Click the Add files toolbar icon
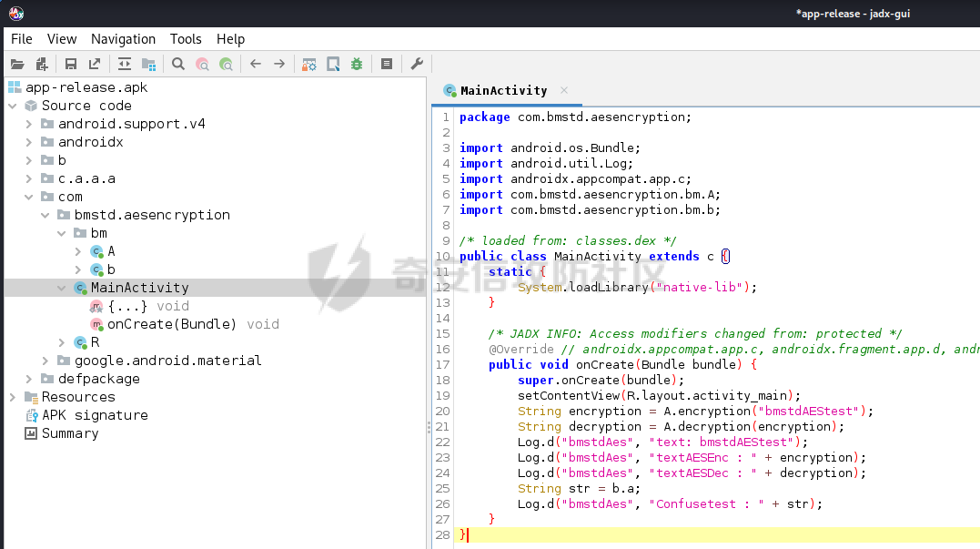The height and width of the screenshot is (549, 980). (41, 64)
